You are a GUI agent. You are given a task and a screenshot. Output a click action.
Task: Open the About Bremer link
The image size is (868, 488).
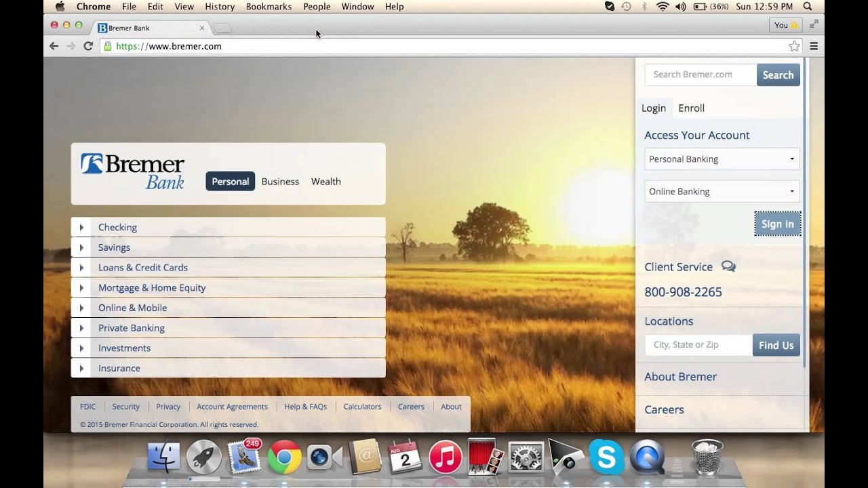pyautogui.click(x=680, y=377)
